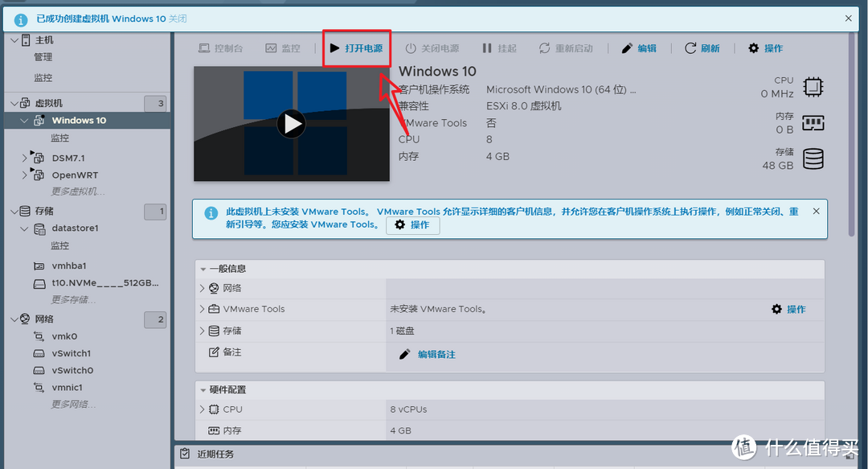
Task: Click 操作 gear in VMware Tools row
Action: point(789,310)
